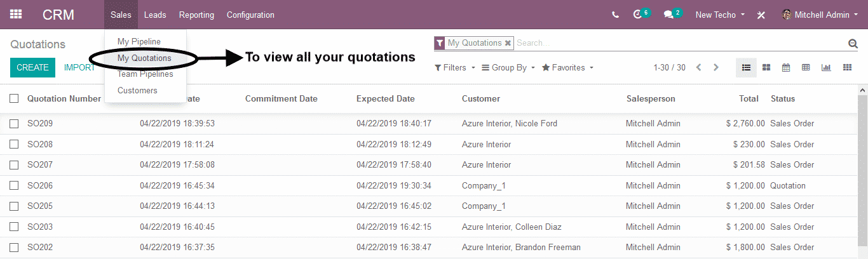
Task: Open the apps grid menu icon
Action: point(16,14)
